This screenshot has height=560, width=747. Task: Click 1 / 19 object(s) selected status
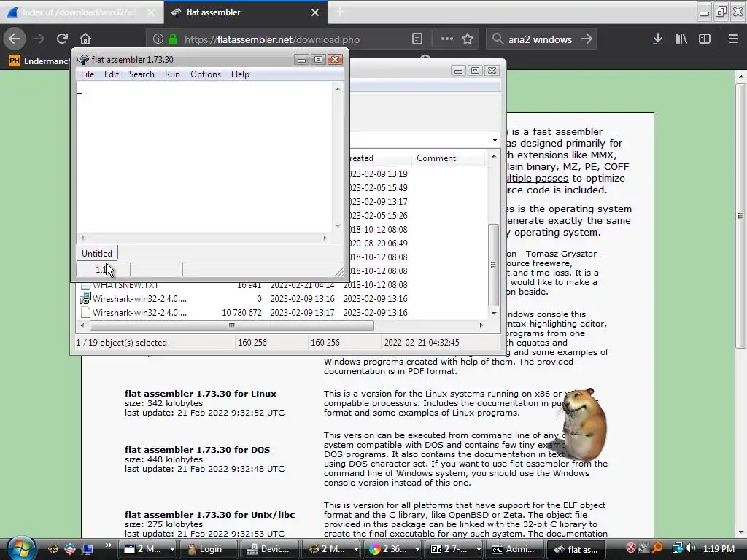coord(122,343)
